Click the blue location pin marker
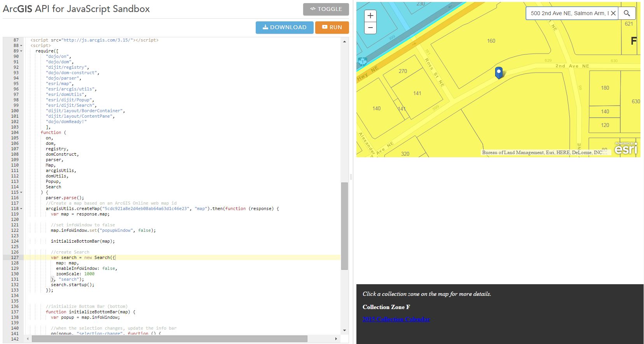Viewport: 644px width, 344px height. point(499,73)
